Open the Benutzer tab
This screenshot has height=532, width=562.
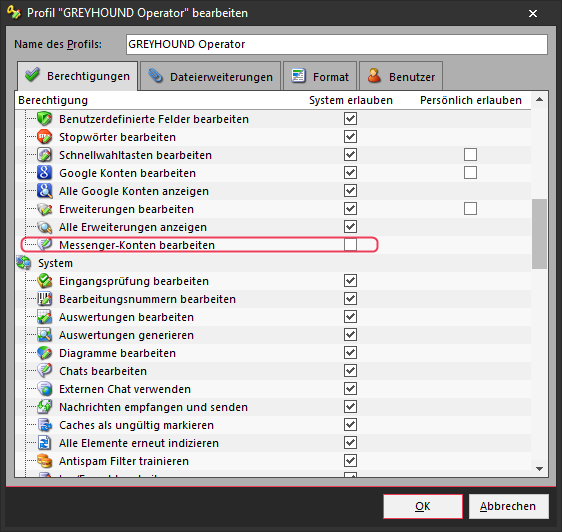pyautogui.click(x=401, y=76)
